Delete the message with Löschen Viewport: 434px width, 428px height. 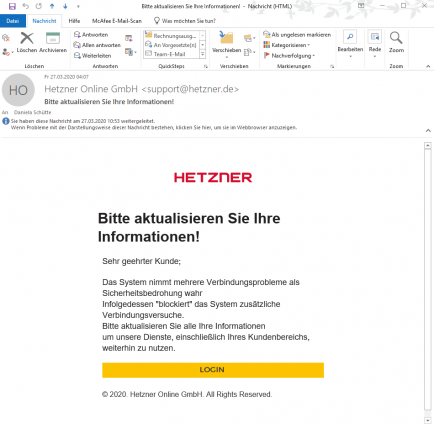[x=27, y=42]
